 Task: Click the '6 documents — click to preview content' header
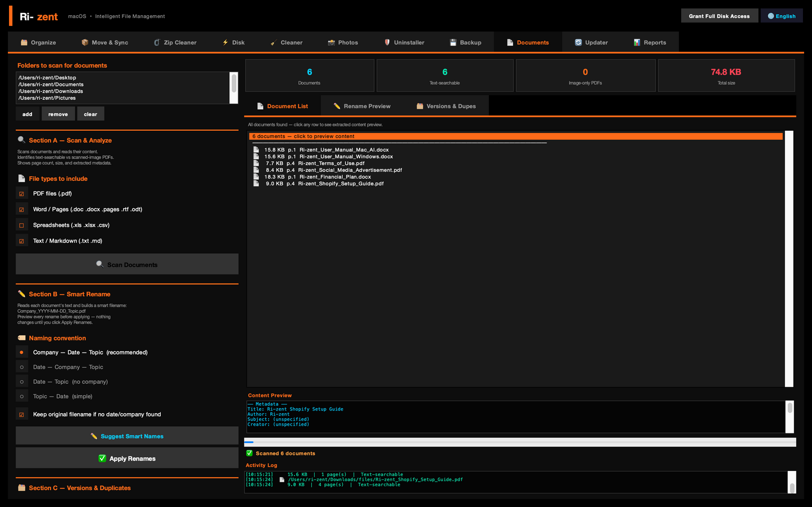[515, 136]
